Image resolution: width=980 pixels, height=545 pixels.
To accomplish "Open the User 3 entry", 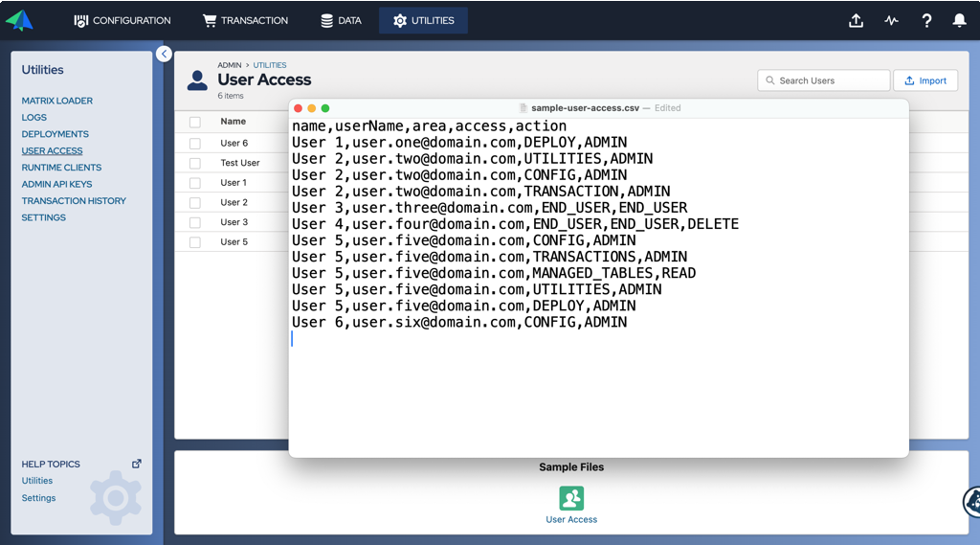I will click(x=234, y=222).
